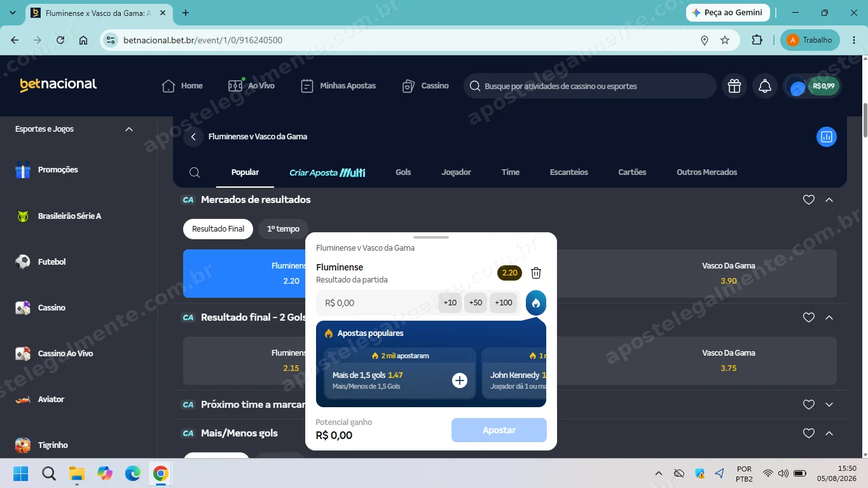Select 1º tempo pill
The height and width of the screenshot is (488, 868).
coord(283,229)
